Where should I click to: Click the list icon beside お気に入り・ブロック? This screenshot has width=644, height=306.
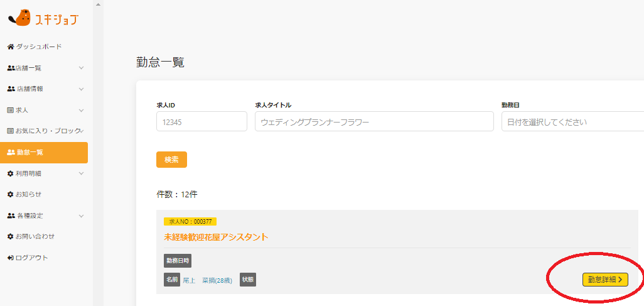[x=11, y=131]
